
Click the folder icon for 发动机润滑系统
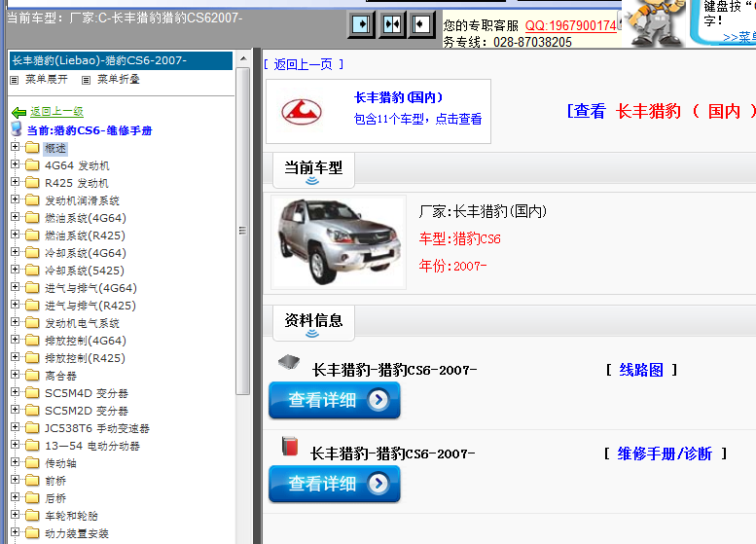click(32, 200)
